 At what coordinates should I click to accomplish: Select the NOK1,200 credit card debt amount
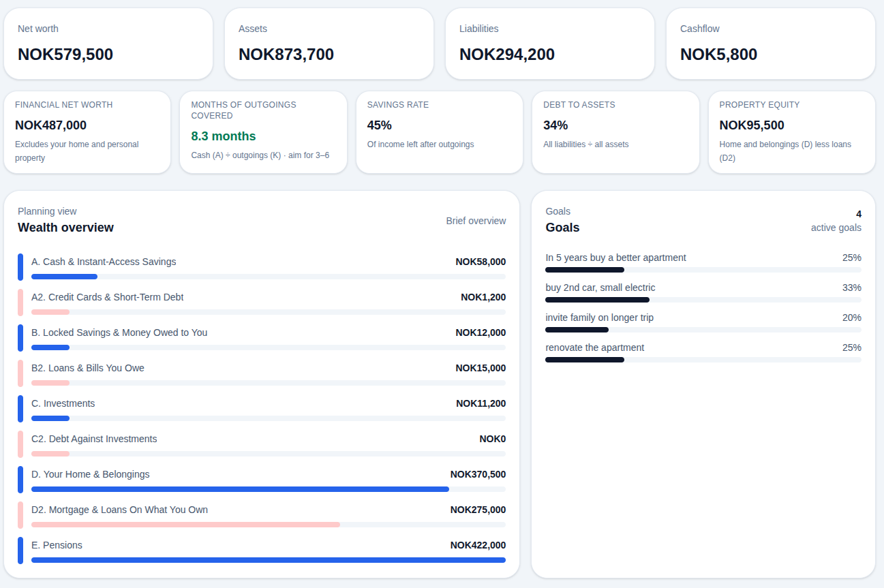[x=483, y=297]
